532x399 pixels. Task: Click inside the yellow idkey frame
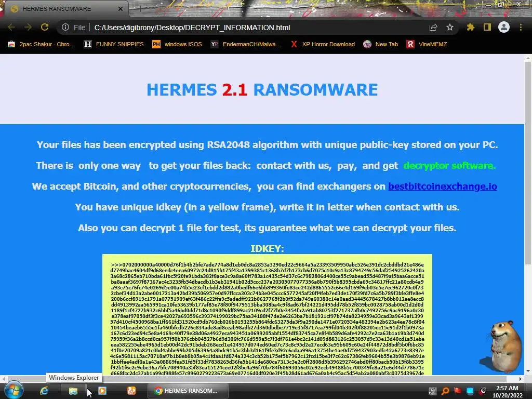point(267,314)
